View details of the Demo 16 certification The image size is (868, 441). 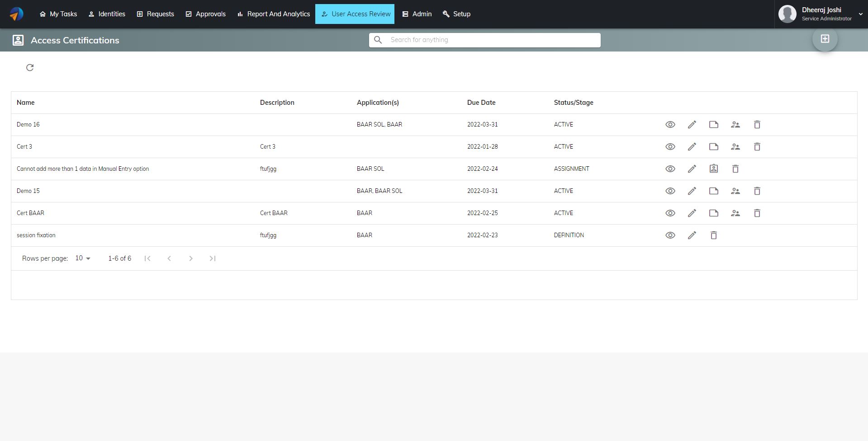click(x=670, y=124)
